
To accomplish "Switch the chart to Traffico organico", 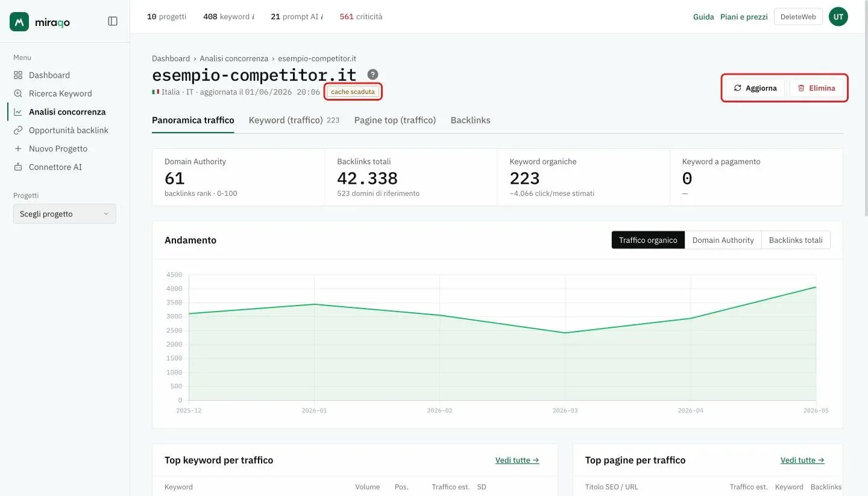I will point(648,240).
